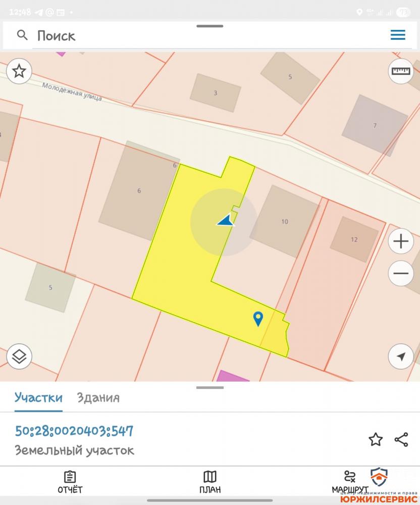Viewport: 420px width, 505px height.
Task: Start route via Маршрут button
Action: pyautogui.click(x=350, y=482)
